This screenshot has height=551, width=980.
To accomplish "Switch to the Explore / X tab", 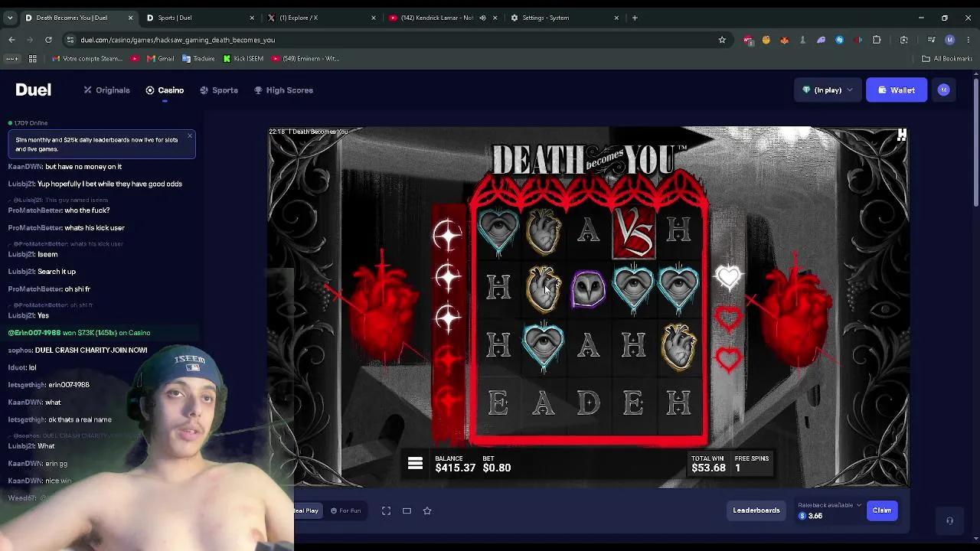I will pos(322,18).
